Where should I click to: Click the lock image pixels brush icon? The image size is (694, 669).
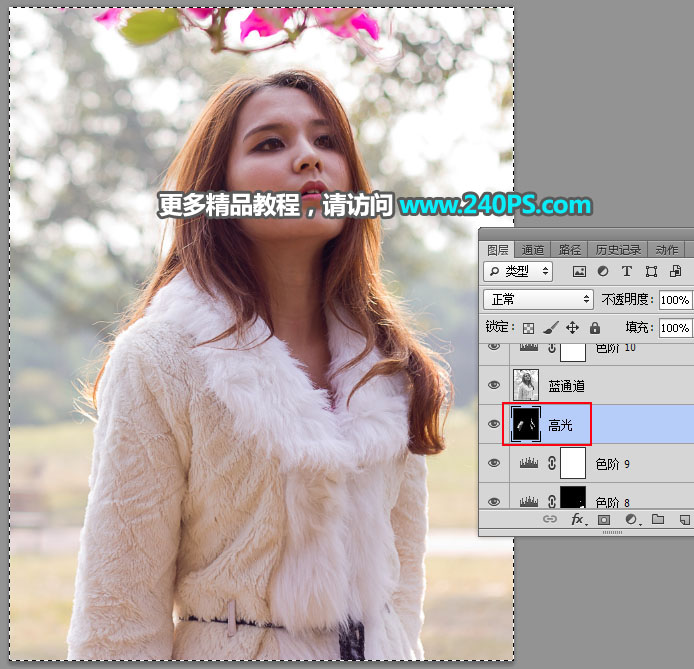[x=550, y=328]
